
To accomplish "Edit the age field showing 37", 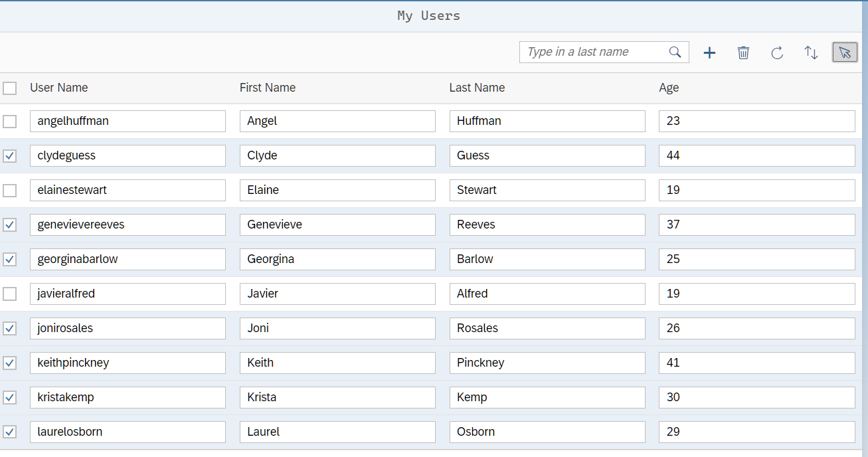I will [757, 225].
